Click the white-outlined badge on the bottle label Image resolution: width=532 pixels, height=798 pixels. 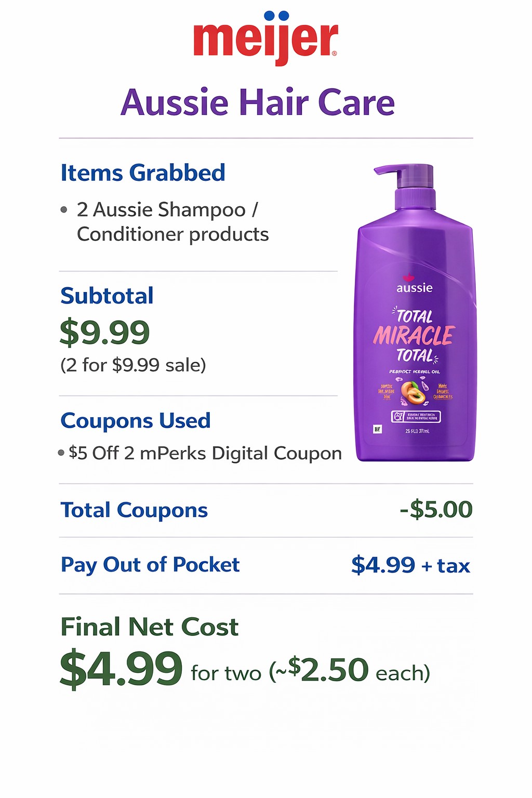click(x=415, y=416)
